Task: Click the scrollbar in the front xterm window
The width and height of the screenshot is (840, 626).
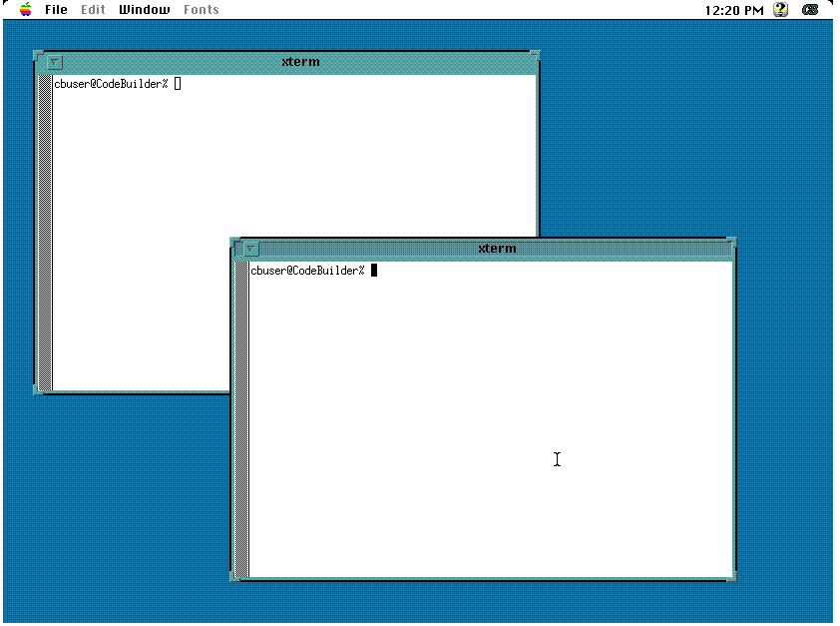Action: pyautogui.click(x=242, y=419)
